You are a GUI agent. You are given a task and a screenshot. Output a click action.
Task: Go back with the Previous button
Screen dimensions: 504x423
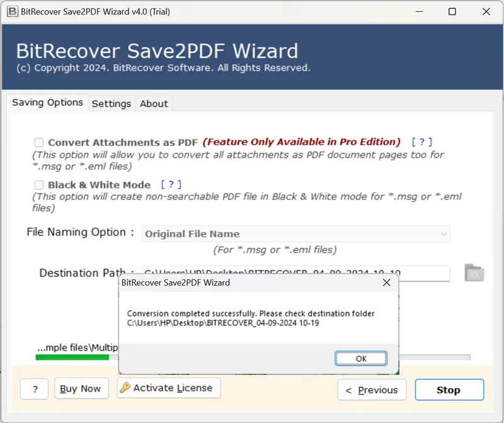(x=372, y=390)
